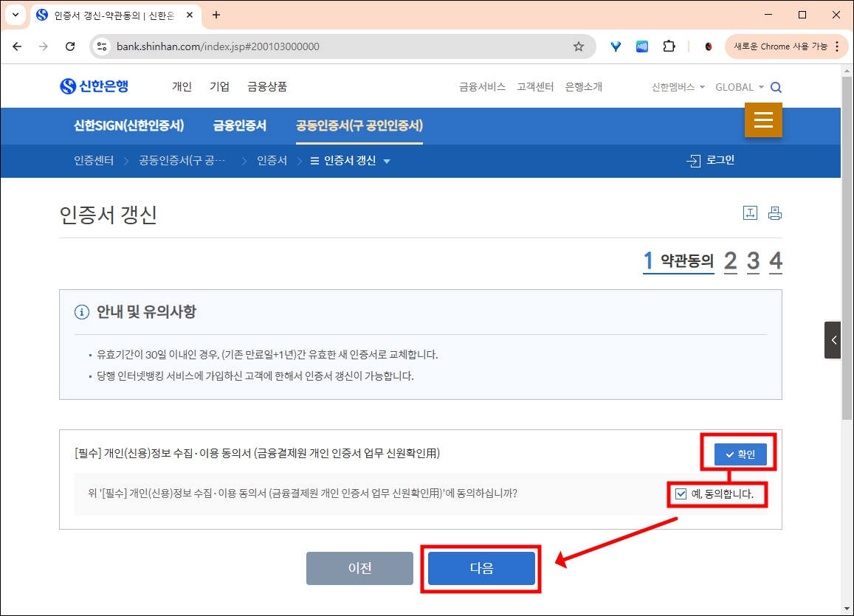Click the Shinhan Bank logo
Viewport: 854px width, 616px height.
(x=96, y=86)
